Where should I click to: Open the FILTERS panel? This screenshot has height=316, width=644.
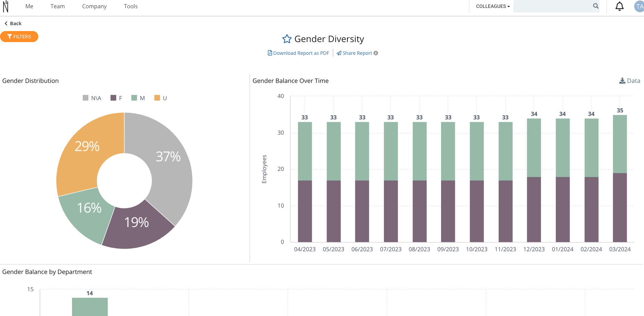click(19, 37)
